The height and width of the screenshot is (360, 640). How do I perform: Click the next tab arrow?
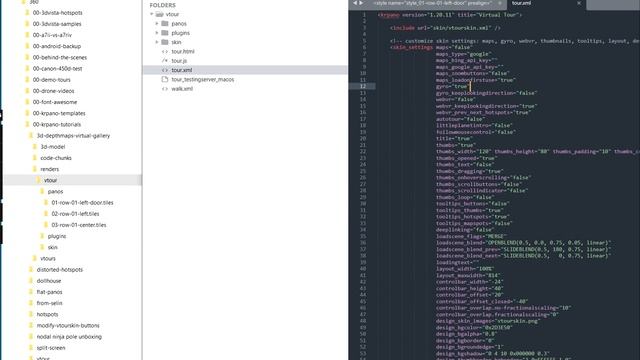(361, 3)
